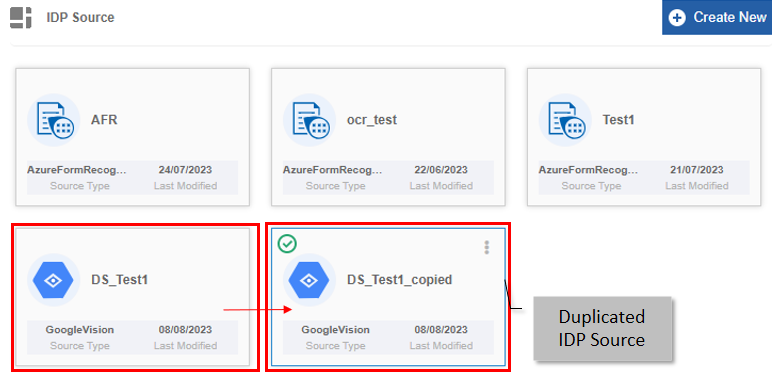
Task: Click the GoogleVision source type on DS_Test1
Action: pyautogui.click(x=80, y=330)
